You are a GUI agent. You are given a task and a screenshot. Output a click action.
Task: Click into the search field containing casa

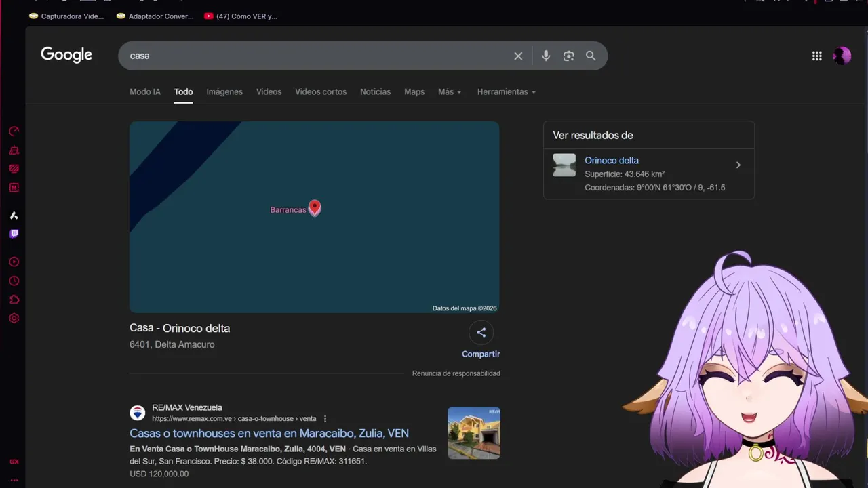click(315, 56)
